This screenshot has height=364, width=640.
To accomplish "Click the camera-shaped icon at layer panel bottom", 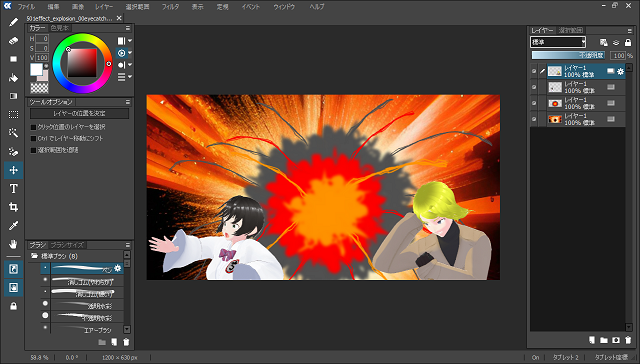I will (616, 340).
